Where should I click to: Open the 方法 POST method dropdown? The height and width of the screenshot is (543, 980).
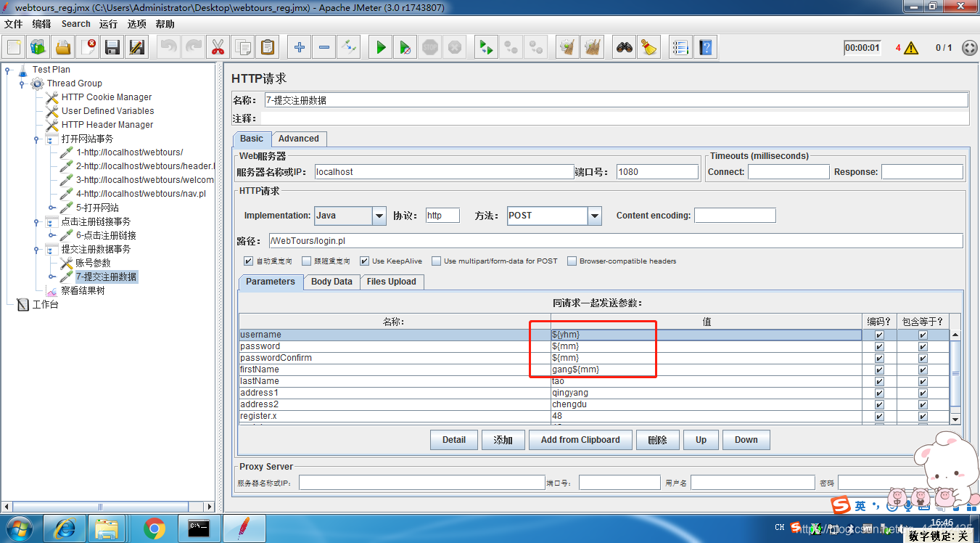pyautogui.click(x=595, y=216)
